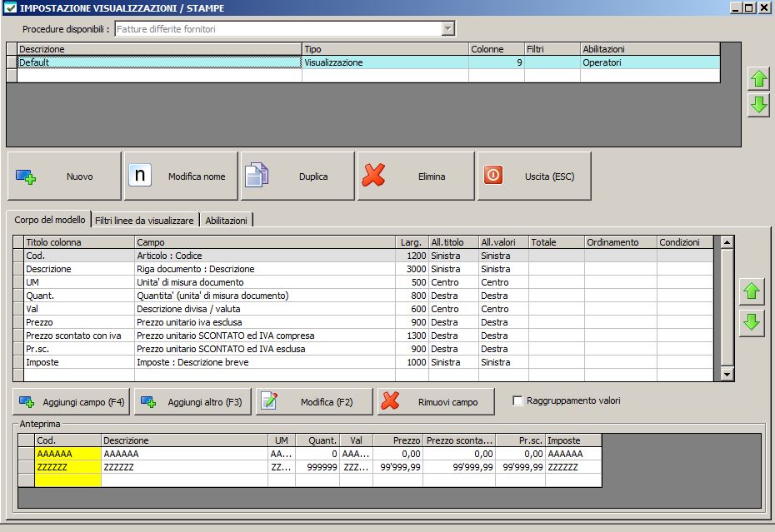Click the Condizioni column header
Viewport: 775px width, 532px height.
[685, 242]
